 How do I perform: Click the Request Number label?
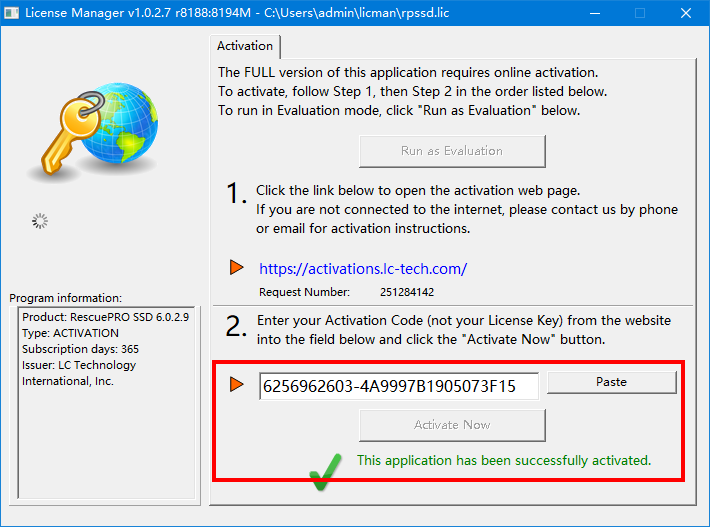click(x=304, y=292)
